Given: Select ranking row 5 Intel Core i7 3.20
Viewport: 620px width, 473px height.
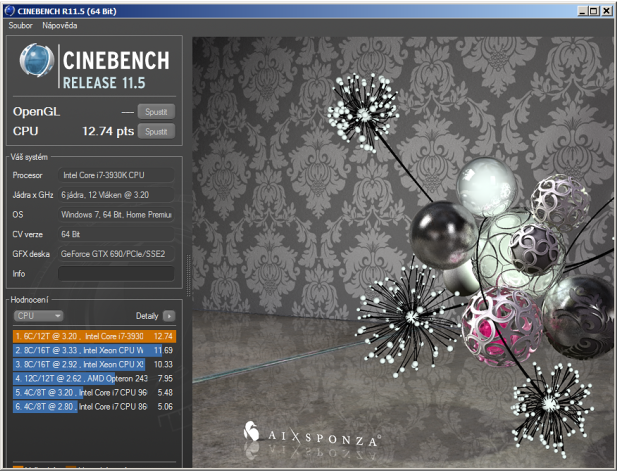Looking at the screenshot, I should pos(95,393).
